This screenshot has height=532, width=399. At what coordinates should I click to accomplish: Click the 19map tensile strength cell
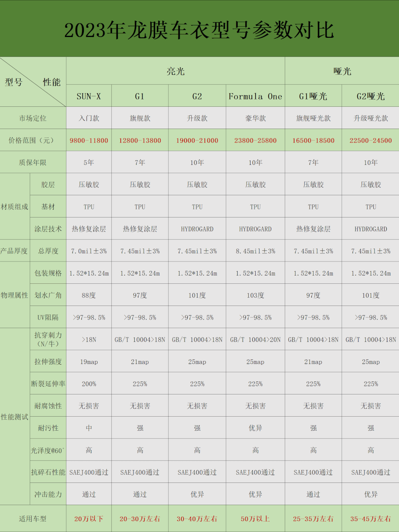(89, 362)
